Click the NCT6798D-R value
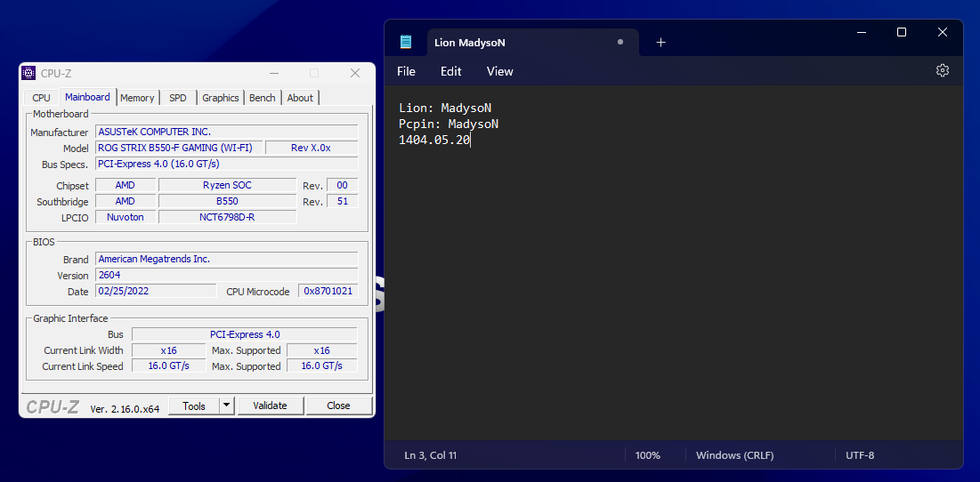 pyautogui.click(x=228, y=217)
